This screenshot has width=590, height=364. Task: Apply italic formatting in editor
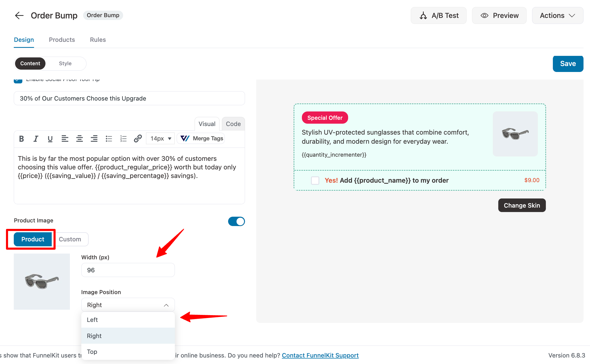36,139
